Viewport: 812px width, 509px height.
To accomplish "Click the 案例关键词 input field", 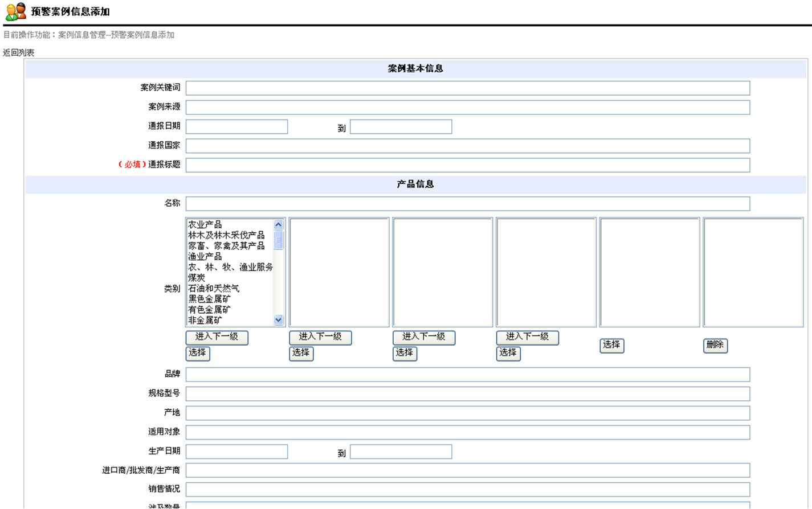I will 467,88.
